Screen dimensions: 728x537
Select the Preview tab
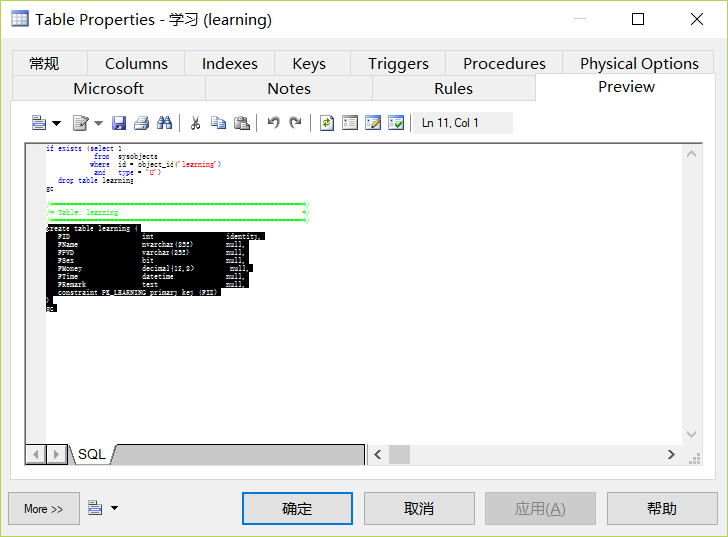(x=626, y=87)
